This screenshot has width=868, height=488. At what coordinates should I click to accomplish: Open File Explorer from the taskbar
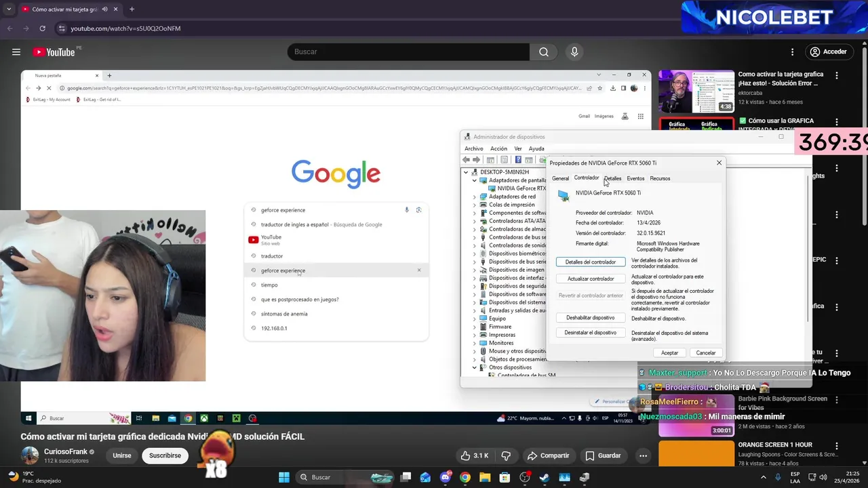click(x=485, y=477)
